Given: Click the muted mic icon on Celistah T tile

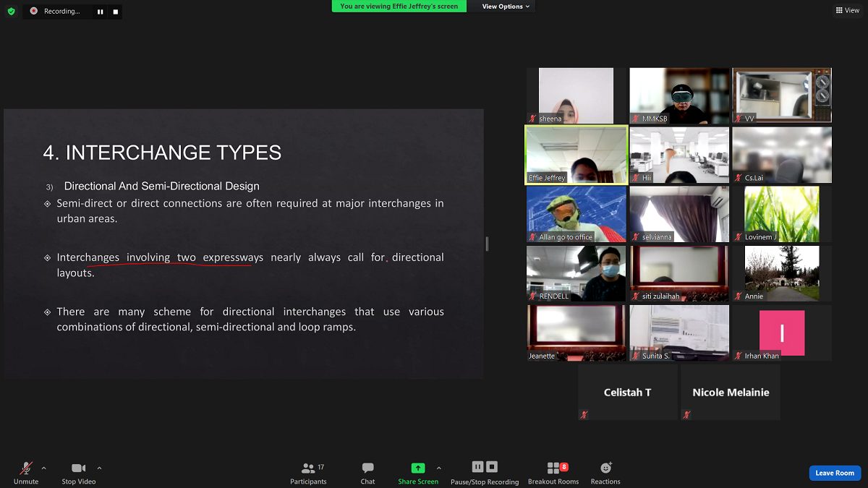Looking at the screenshot, I should pos(584,415).
